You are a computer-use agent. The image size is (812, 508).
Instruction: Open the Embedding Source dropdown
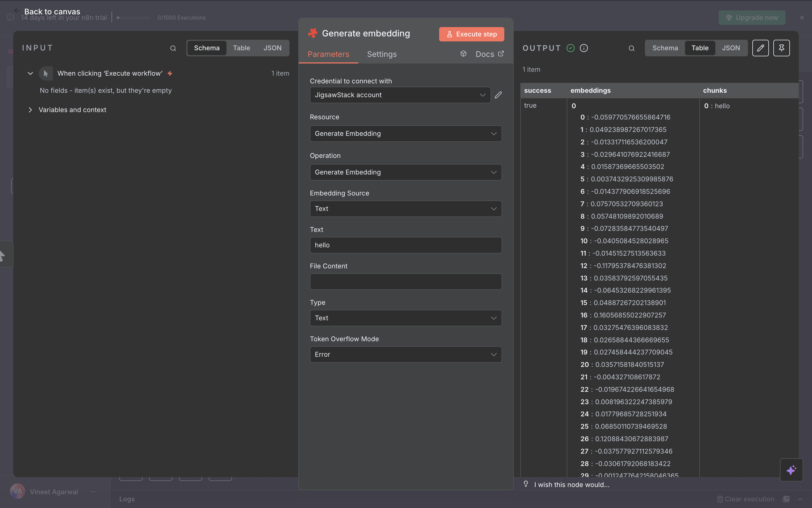coord(405,209)
